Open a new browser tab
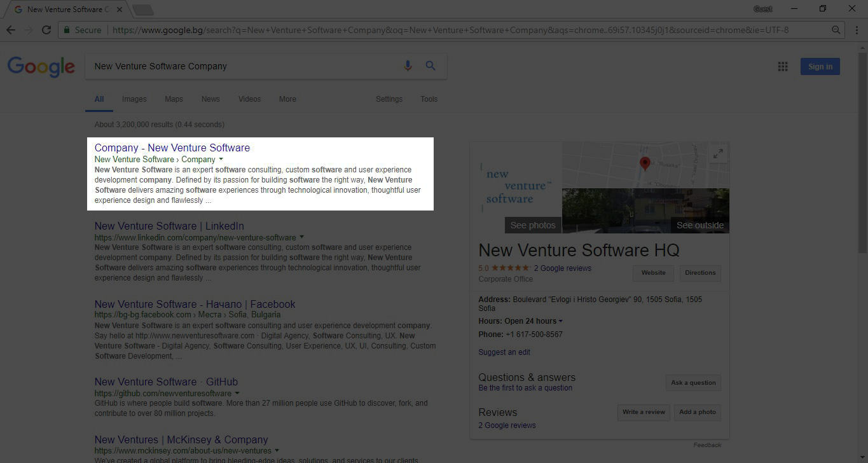Image resolution: width=868 pixels, height=463 pixels. coord(143,10)
